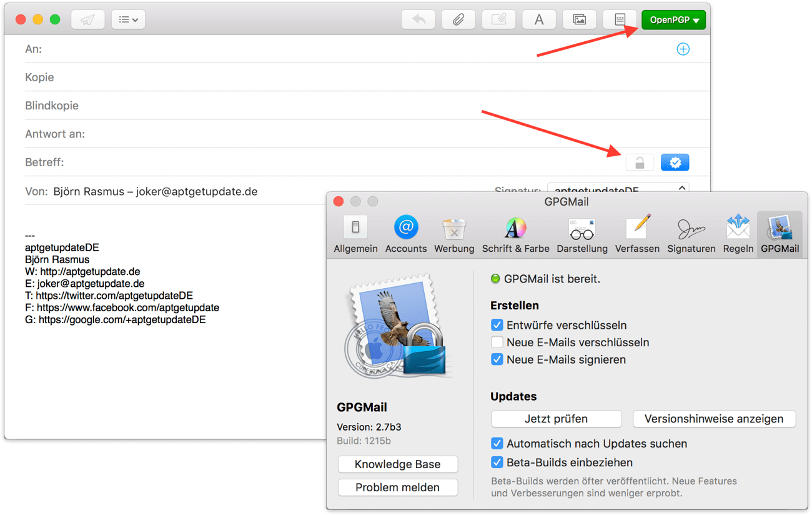Click the green GPGMail ready status indicator
The width and height of the screenshot is (812, 515).
[495, 279]
